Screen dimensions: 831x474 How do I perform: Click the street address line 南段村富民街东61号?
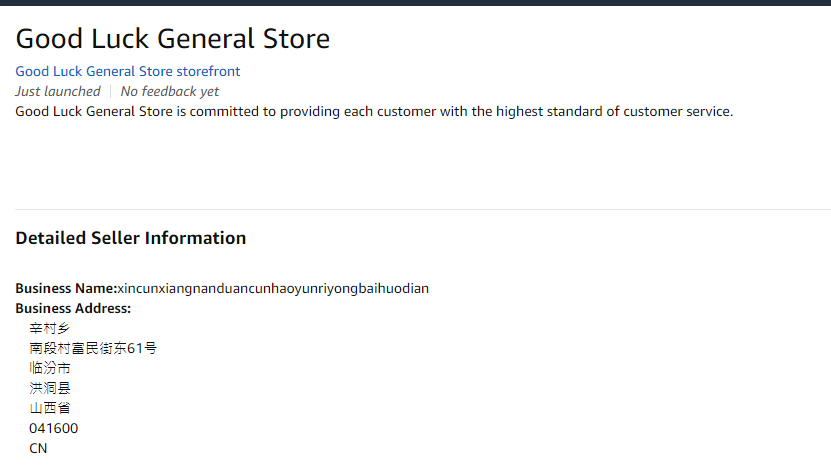pos(93,348)
